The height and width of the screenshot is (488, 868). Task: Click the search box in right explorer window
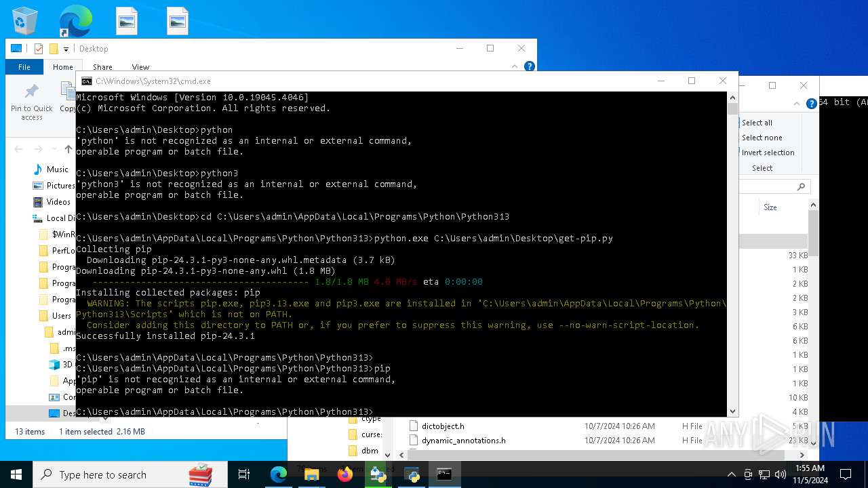coord(774,186)
